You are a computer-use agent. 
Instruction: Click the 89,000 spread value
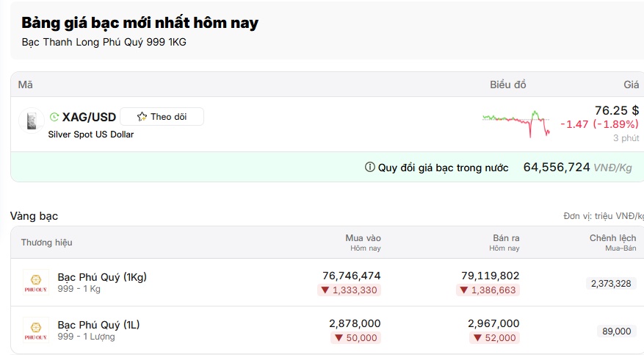click(617, 331)
